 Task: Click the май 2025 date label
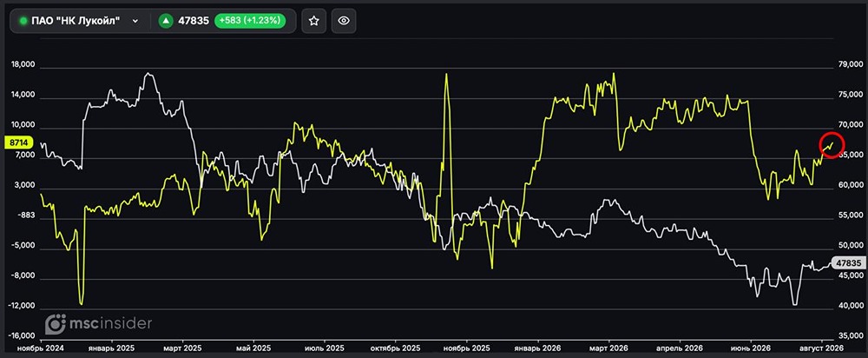pyautogui.click(x=253, y=348)
